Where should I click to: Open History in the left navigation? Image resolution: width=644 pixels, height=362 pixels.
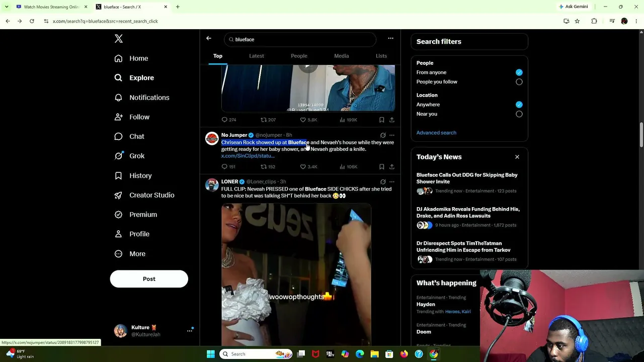pos(133,175)
